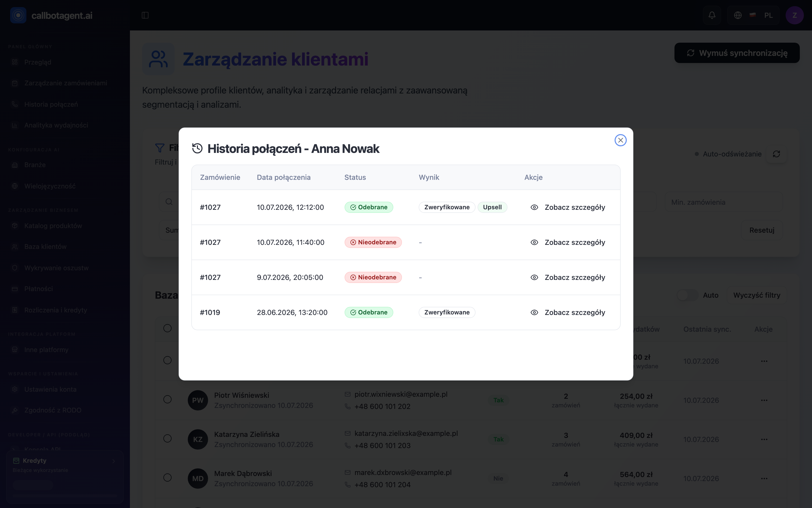Open Przegląd in the sidebar

(x=65, y=62)
